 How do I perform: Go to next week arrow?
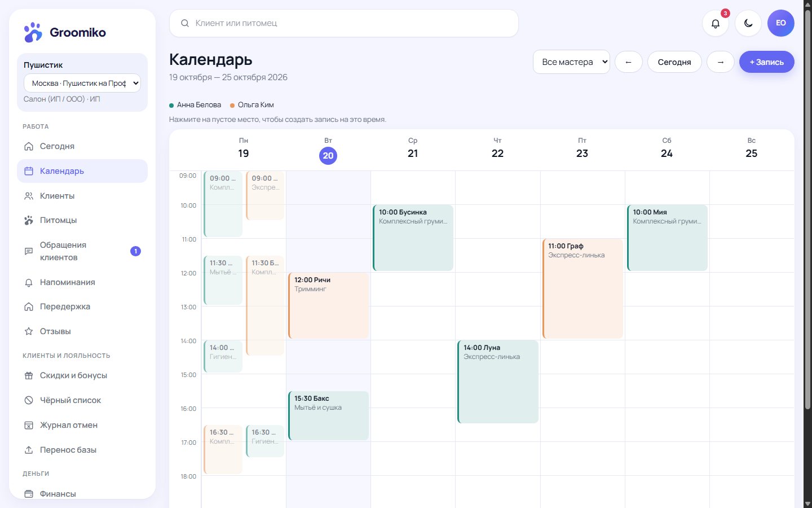[x=721, y=62]
